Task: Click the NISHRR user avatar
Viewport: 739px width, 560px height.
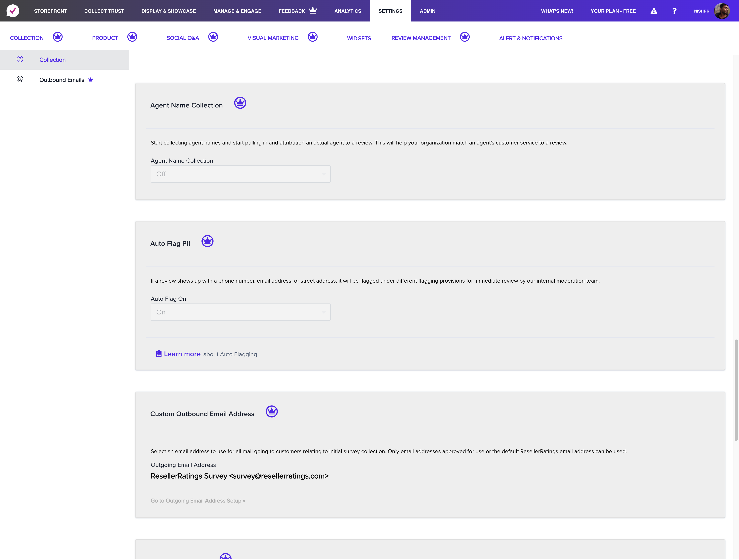Action: [x=722, y=11]
